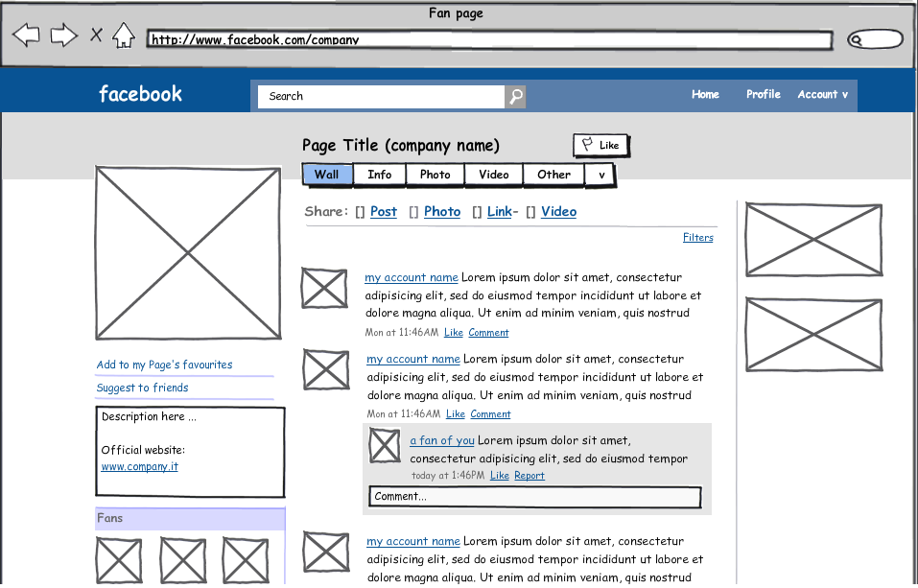Image resolution: width=918 pixels, height=588 pixels.
Task: Click the third fan thumbnail under Fans
Action: pos(246,561)
